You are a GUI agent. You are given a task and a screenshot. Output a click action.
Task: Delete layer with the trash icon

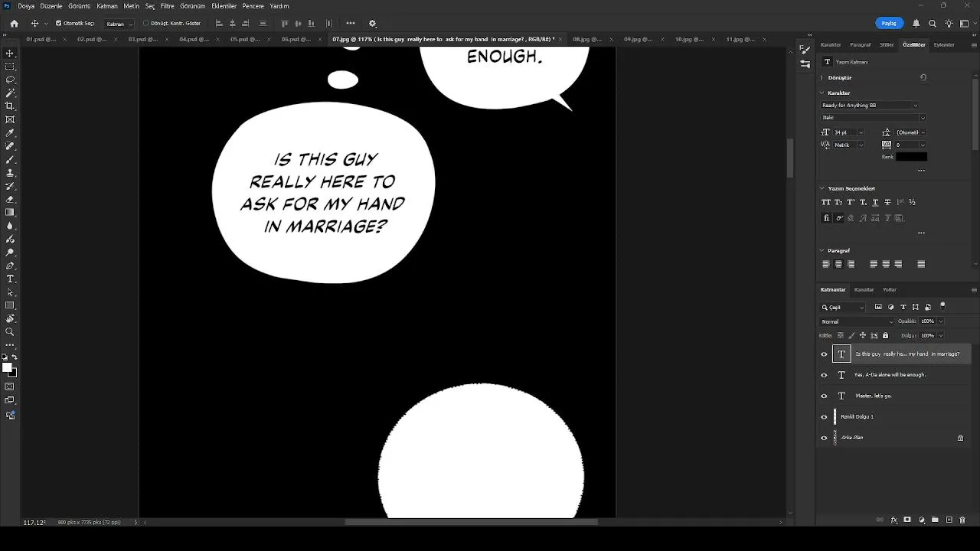[962, 520]
